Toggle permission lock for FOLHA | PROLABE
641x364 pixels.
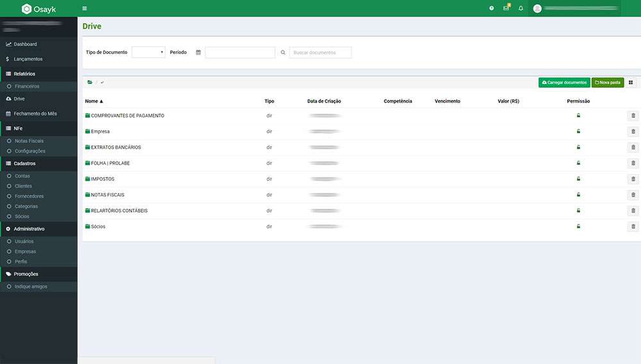click(578, 163)
